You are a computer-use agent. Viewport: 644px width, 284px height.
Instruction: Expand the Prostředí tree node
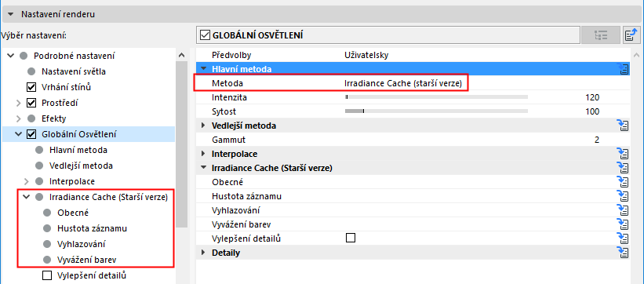19,103
